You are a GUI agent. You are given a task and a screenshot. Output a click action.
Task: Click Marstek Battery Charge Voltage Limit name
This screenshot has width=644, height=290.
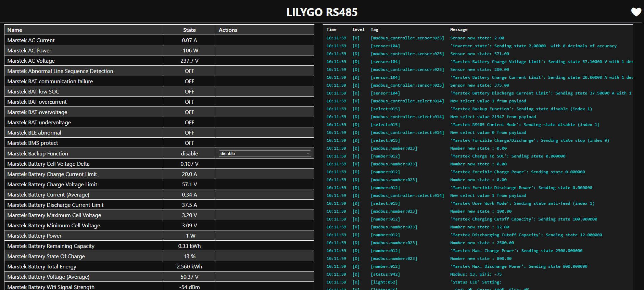52,184
